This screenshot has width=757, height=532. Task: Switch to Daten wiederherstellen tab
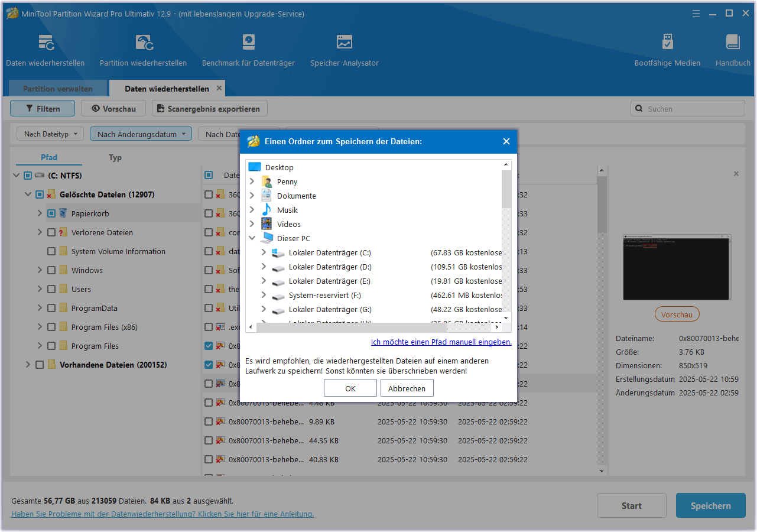(167, 89)
